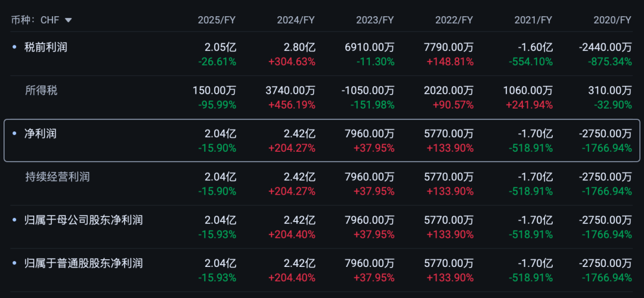Select the 2025/FY column header

217,20
